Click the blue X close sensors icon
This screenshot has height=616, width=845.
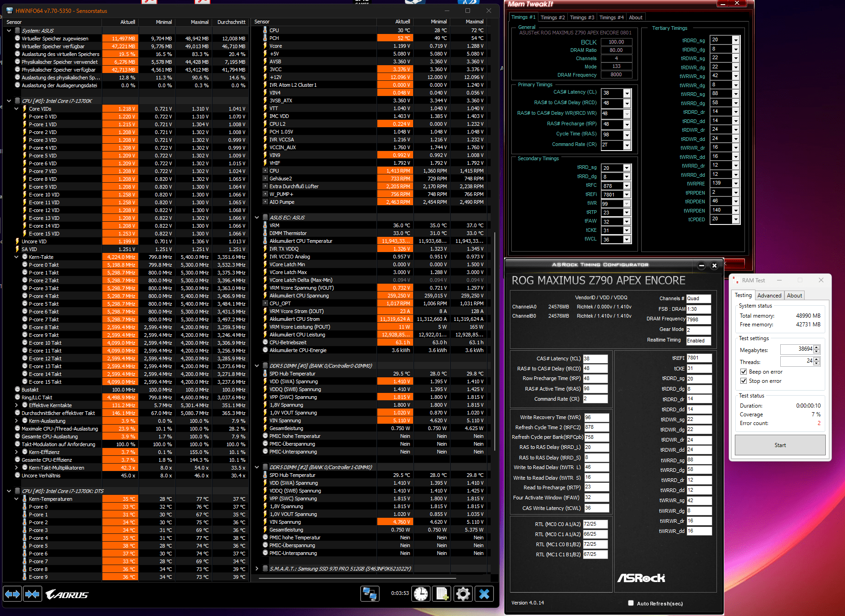coord(484,594)
